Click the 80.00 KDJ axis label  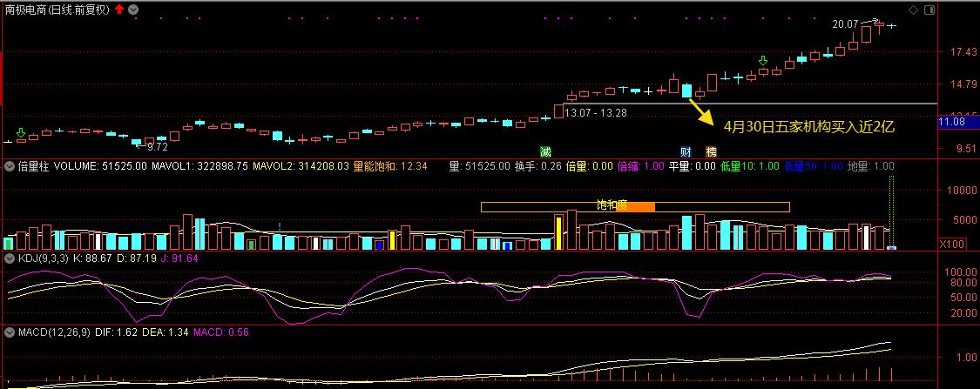[963, 283]
